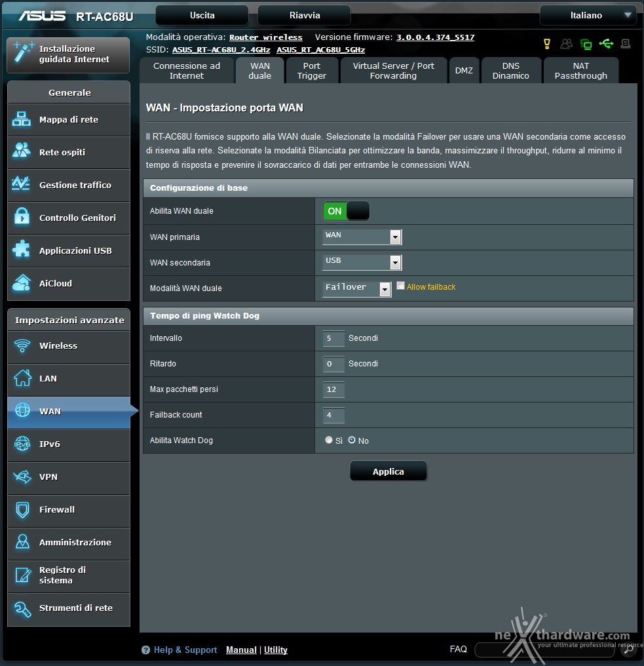The image size is (644, 666).
Task: Click the Help & Support link text
Action: click(x=185, y=650)
